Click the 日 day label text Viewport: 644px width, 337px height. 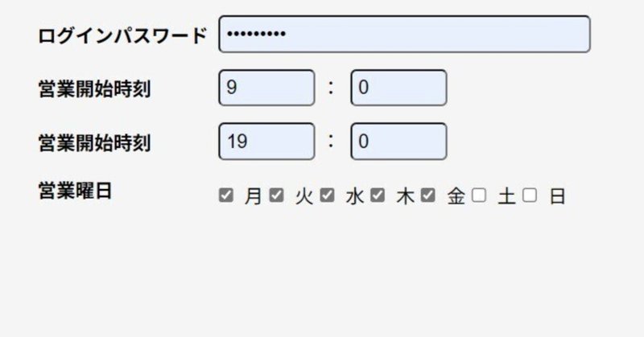[x=557, y=196]
